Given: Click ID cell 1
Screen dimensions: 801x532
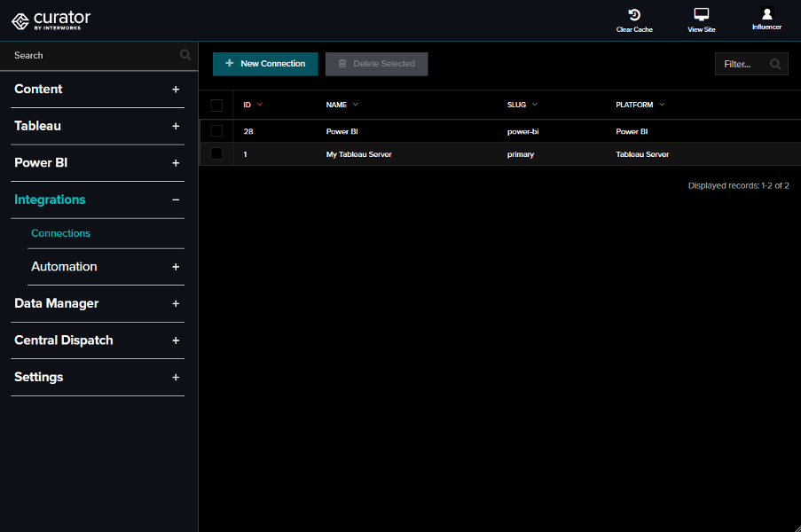Looking at the screenshot, I should [x=245, y=154].
